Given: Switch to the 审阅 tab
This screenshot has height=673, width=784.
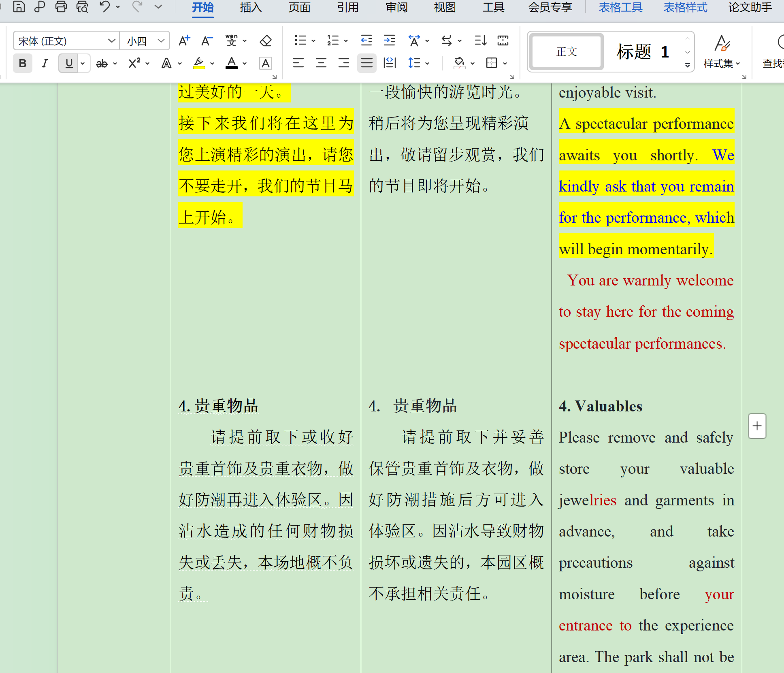Looking at the screenshot, I should click(396, 8).
